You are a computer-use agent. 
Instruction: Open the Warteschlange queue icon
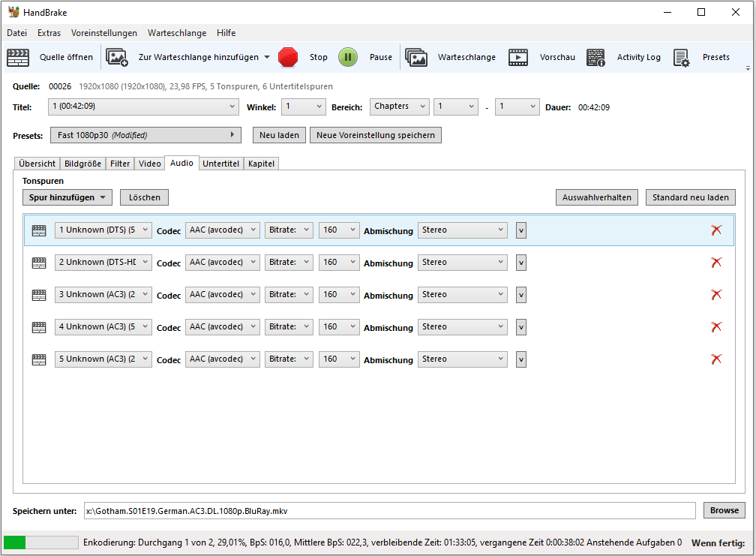416,57
